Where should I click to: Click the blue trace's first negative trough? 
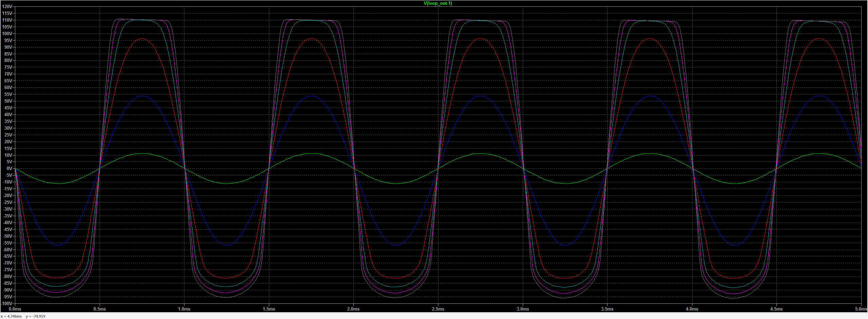tap(58, 245)
